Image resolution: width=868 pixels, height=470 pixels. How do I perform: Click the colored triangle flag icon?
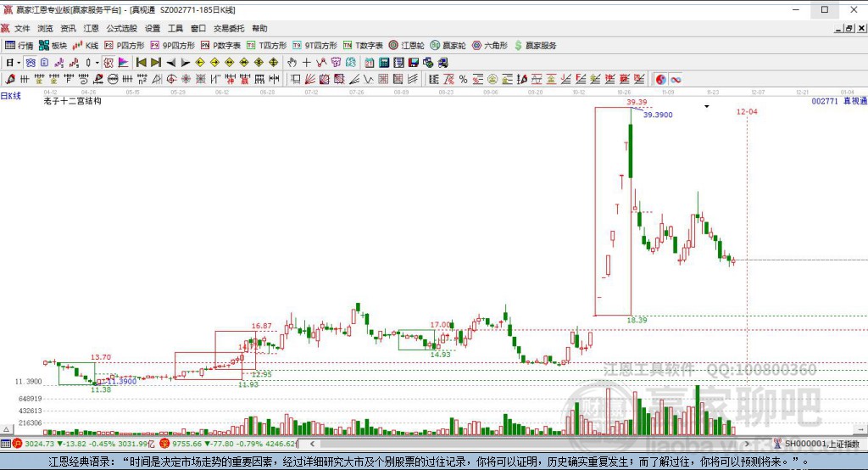point(124,63)
